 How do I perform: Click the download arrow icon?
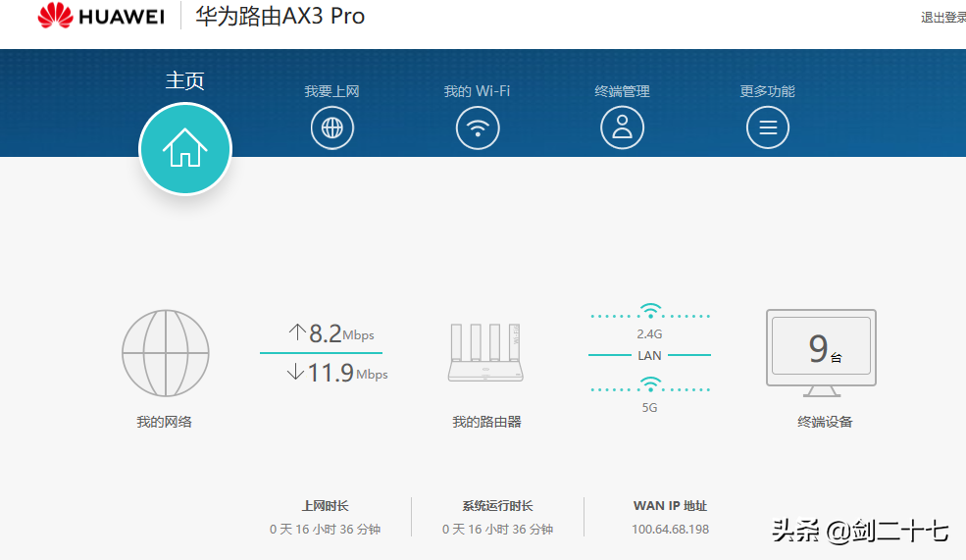pyautogui.click(x=296, y=372)
